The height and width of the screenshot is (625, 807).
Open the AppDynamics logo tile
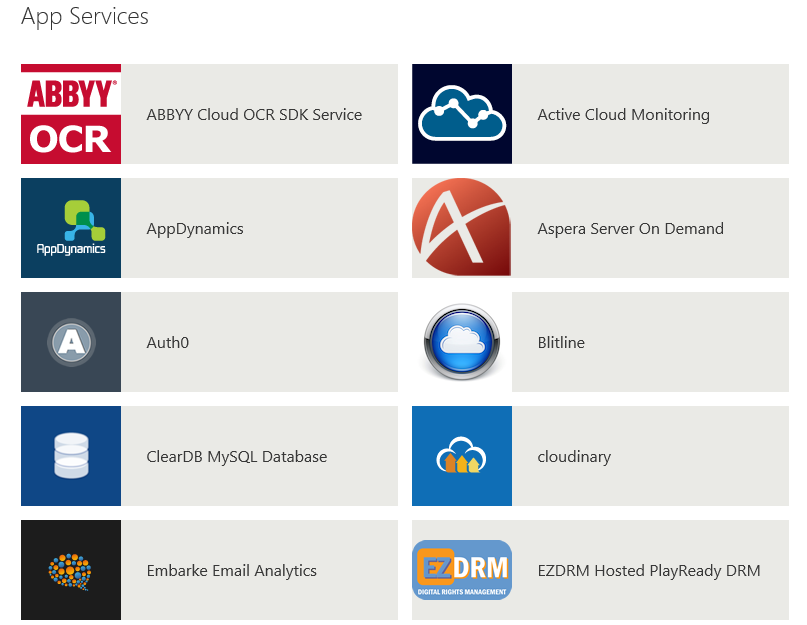(71, 228)
